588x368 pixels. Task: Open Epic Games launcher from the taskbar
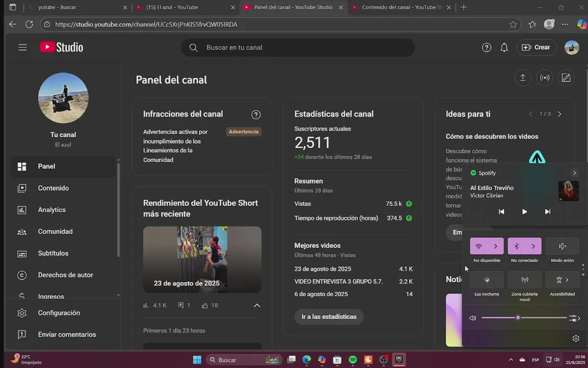tap(399, 360)
